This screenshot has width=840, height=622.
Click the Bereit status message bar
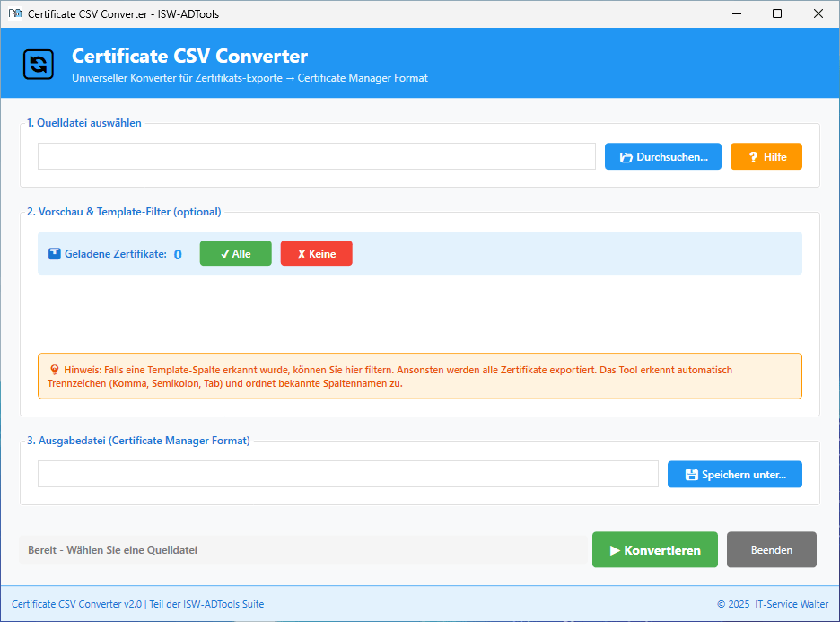click(x=302, y=550)
